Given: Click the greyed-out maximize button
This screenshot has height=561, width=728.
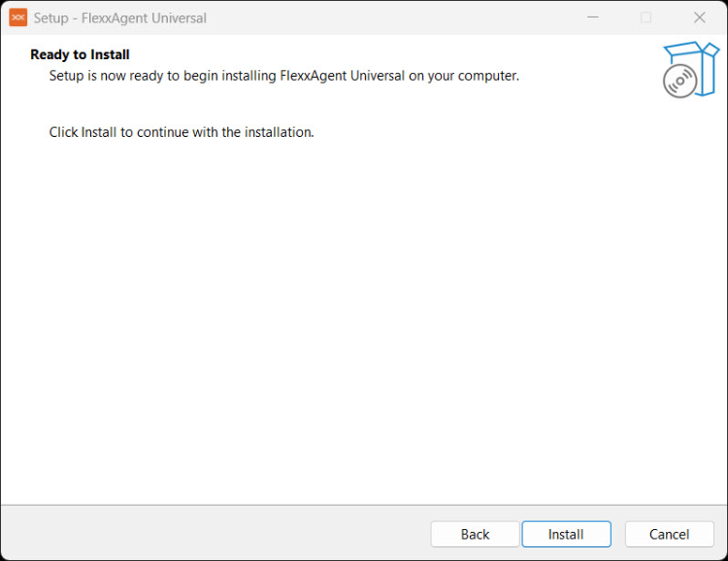Looking at the screenshot, I should point(645,17).
